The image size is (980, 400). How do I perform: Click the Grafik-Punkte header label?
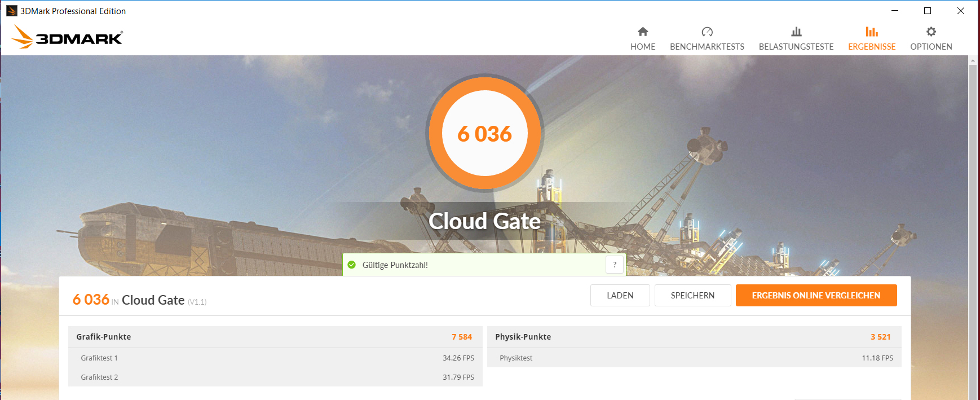pos(104,337)
